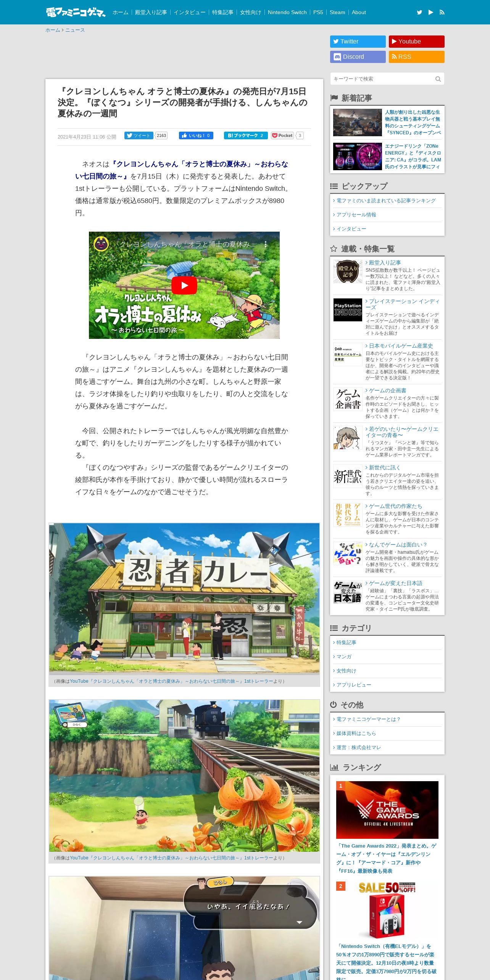Open 電ファミニコゲーマーとは？ link
Screen dimensions: 490x980
[x=368, y=719]
